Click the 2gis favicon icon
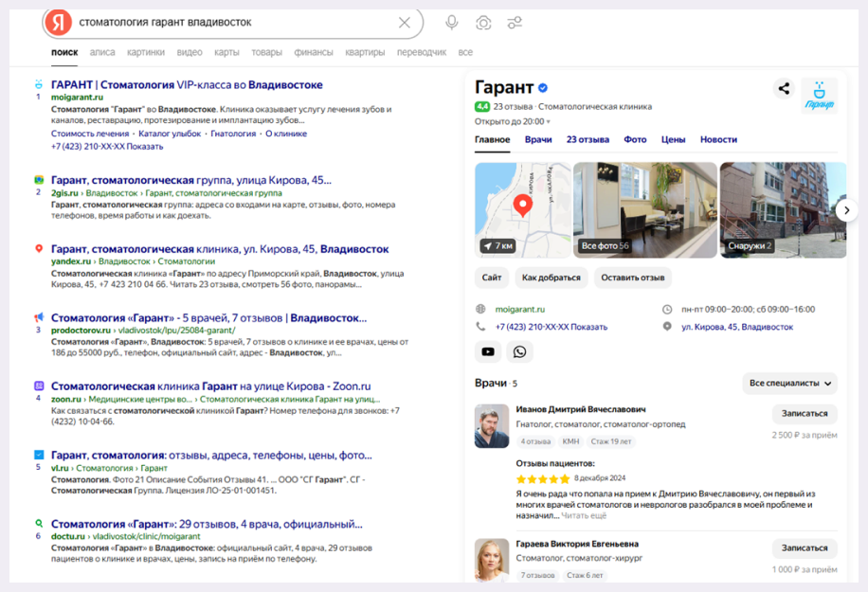Viewport: 868px width, 592px height. click(x=39, y=180)
